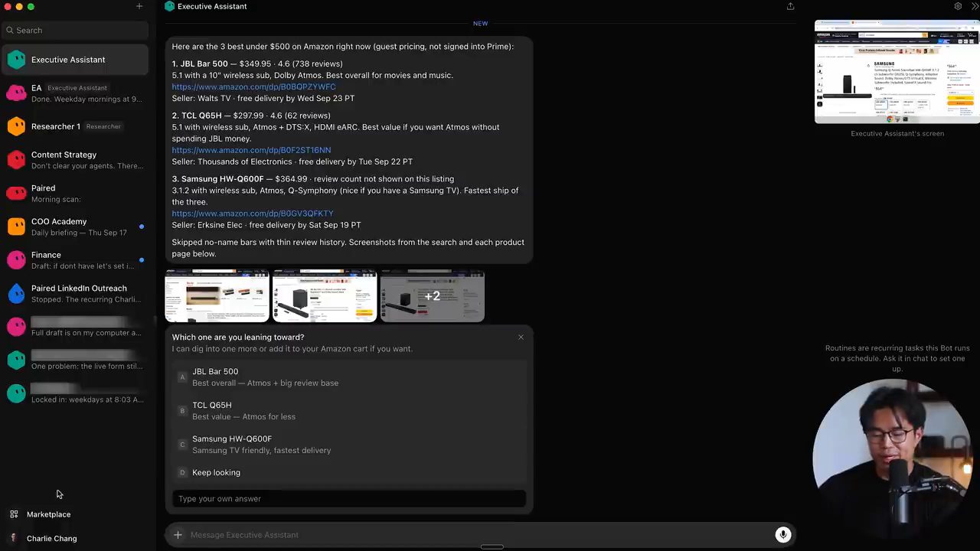Click Charlie Chang profile avatar
Image resolution: width=980 pixels, height=551 pixels.
13,538
